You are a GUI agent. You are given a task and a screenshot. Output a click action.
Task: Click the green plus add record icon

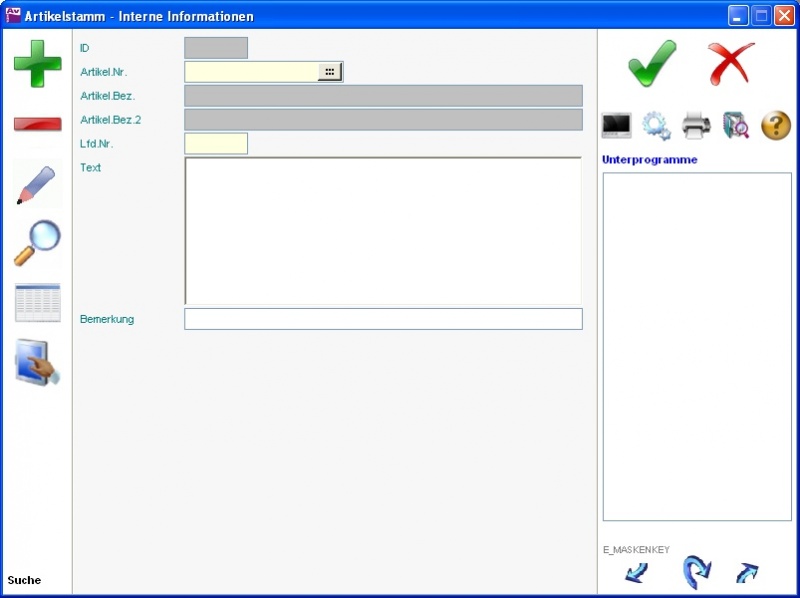point(37,64)
